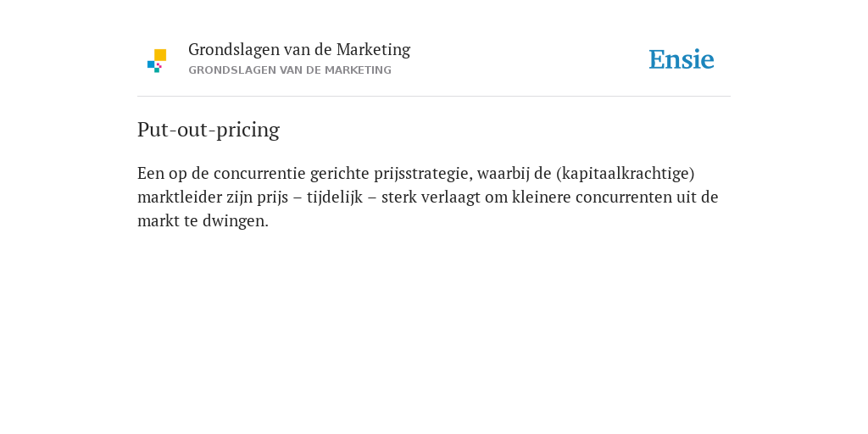Click the yellow square in the logo
Viewport: 868px width, 434px height.
coord(160,55)
